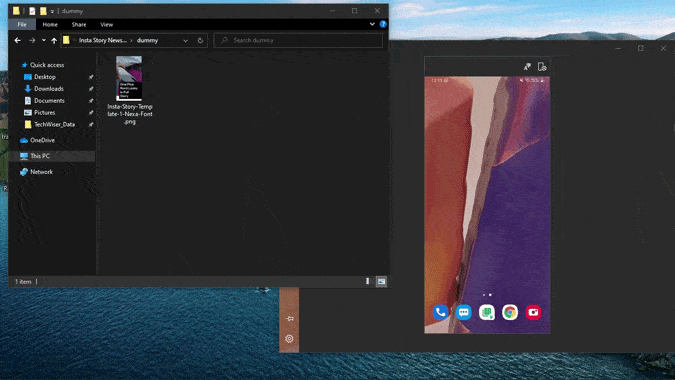Open the File tab
Image resolution: width=675 pixels, height=380 pixels.
pyautogui.click(x=22, y=25)
